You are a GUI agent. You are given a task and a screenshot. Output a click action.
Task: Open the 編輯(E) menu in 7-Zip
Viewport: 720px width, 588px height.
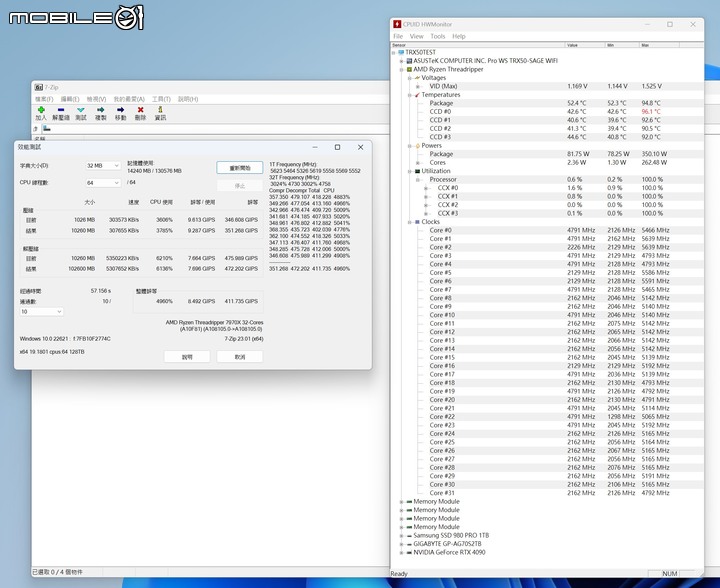(70, 99)
